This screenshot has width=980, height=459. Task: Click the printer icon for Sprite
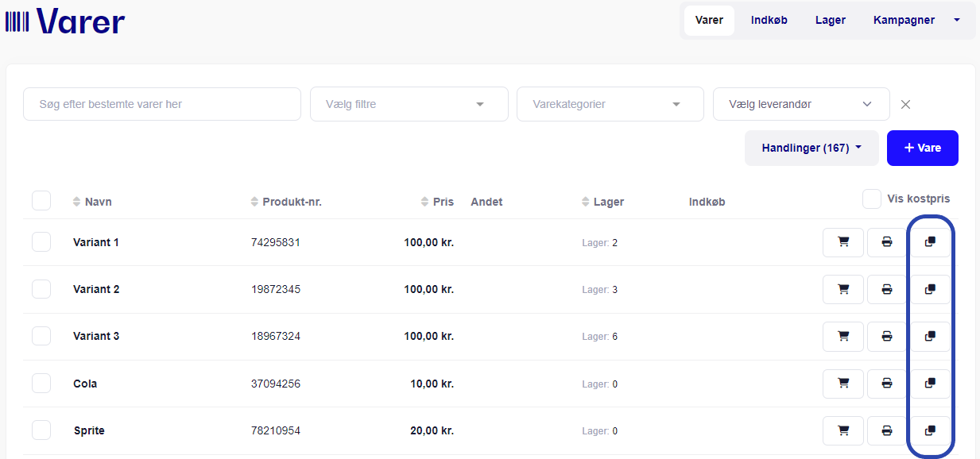[x=886, y=431]
